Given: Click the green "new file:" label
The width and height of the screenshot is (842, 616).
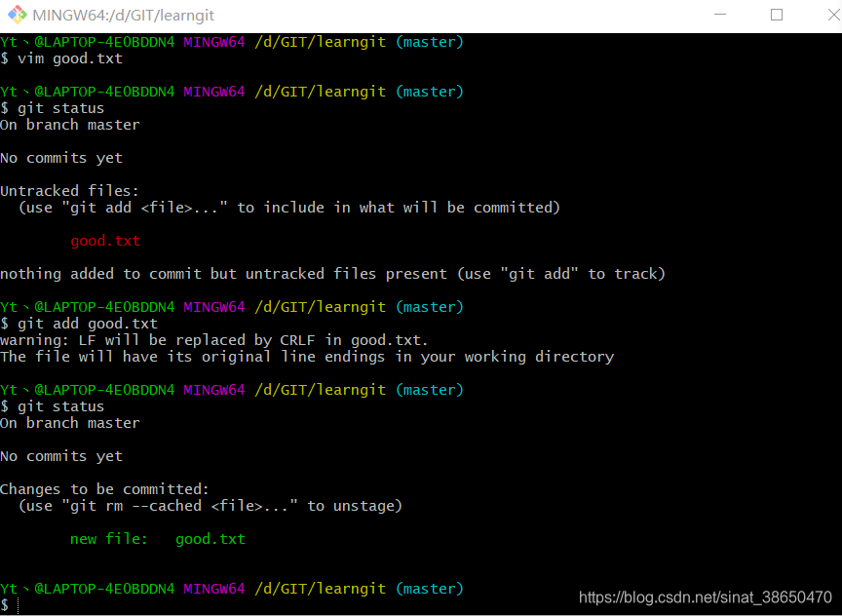Looking at the screenshot, I should point(109,539).
